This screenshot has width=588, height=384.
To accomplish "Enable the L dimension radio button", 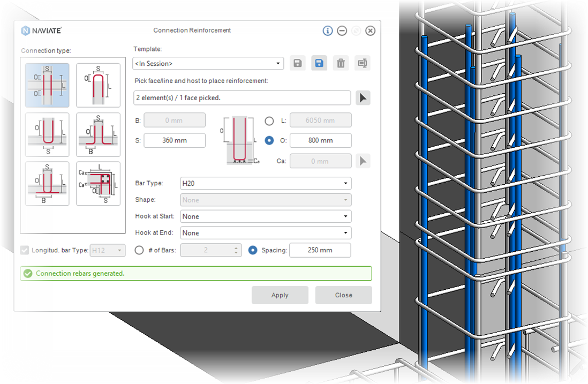I will click(x=269, y=120).
